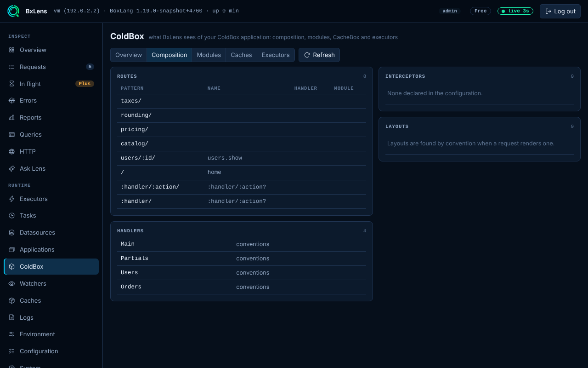Click the Reports bar chart icon
Screen dimensions: 588x368
pyautogui.click(x=11, y=117)
